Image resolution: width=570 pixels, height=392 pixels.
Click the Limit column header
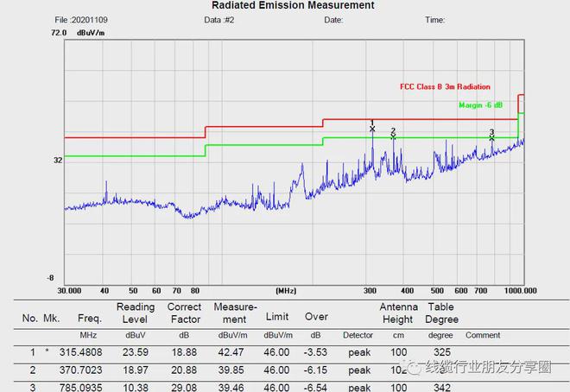pyautogui.click(x=276, y=319)
